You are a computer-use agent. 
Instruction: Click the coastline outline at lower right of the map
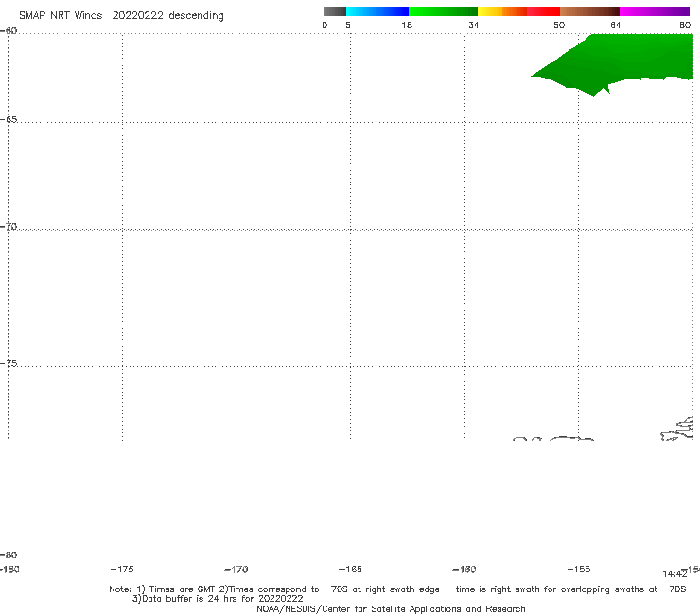pos(677,429)
